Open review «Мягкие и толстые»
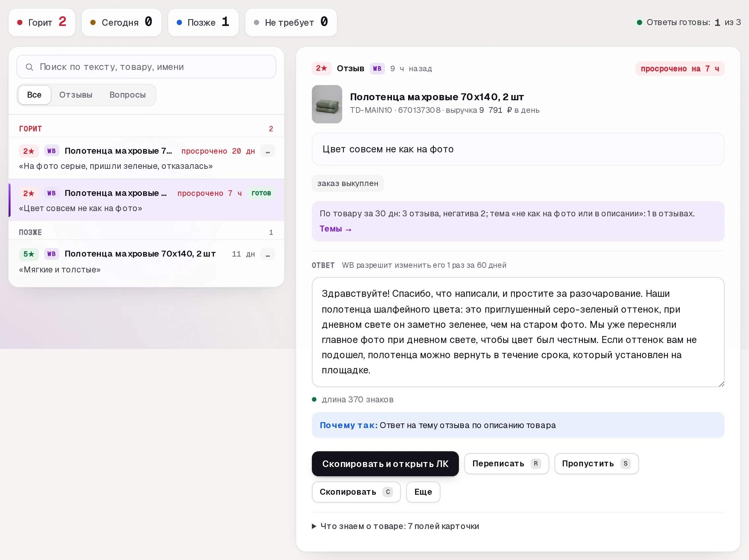This screenshot has height=560, width=749. pyautogui.click(x=146, y=261)
